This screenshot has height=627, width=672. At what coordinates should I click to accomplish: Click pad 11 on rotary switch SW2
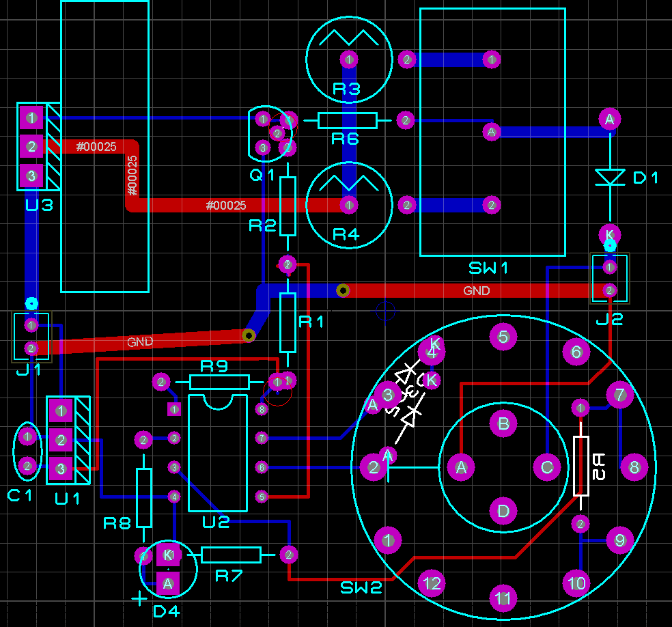click(503, 599)
